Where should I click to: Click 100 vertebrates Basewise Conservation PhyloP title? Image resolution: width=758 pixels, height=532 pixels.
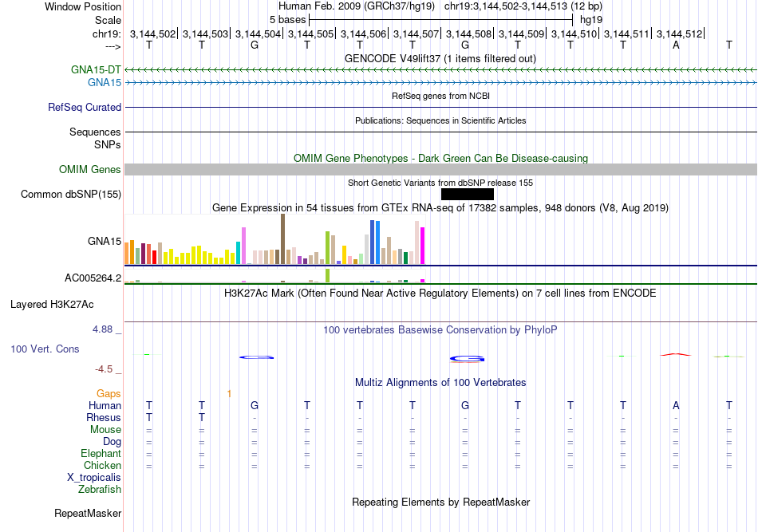point(440,330)
